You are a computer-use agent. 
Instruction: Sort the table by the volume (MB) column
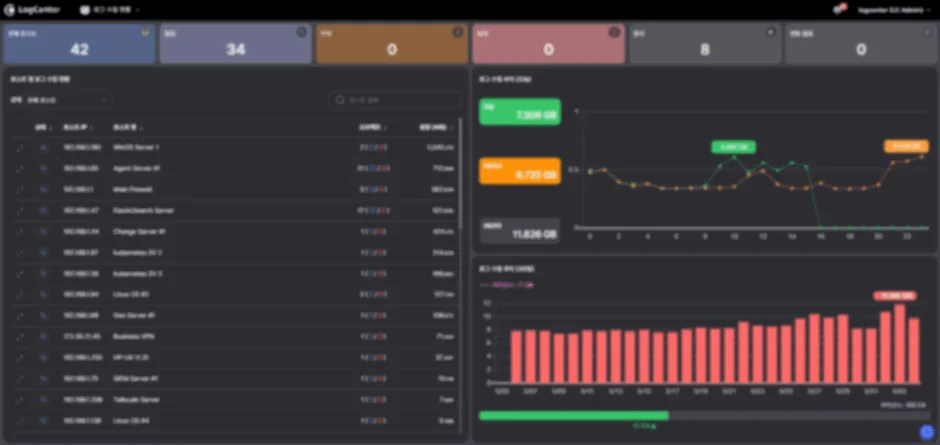pos(436,127)
